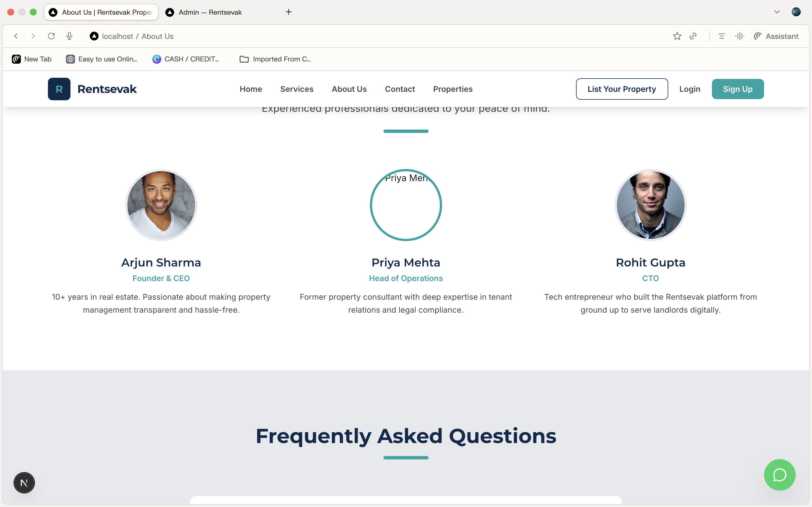Open the green chat bubble widget

coord(780,475)
